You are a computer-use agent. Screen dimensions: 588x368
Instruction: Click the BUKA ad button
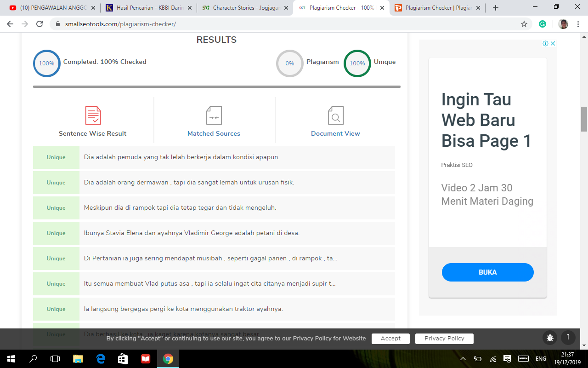pyautogui.click(x=487, y=272)
